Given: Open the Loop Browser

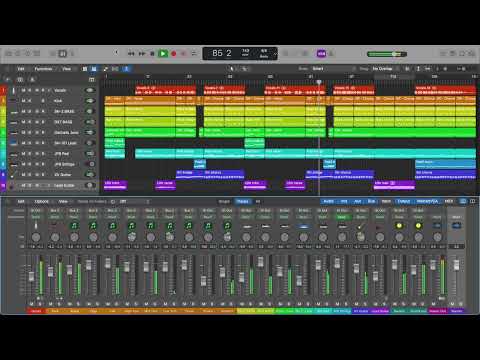Looking at the screenshot, I should point(462,53).
